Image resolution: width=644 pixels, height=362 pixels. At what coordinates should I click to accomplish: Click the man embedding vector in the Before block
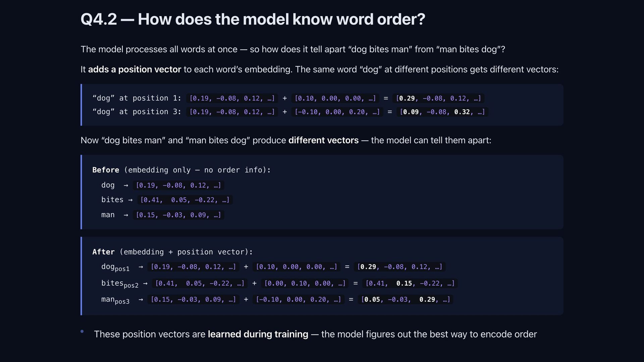(x=178, y=215)
